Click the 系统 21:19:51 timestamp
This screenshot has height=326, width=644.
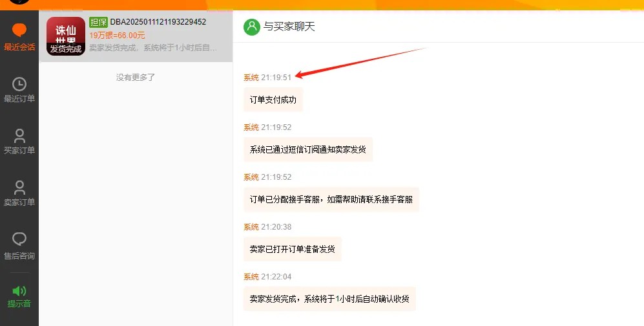click(x=267, y=77)
